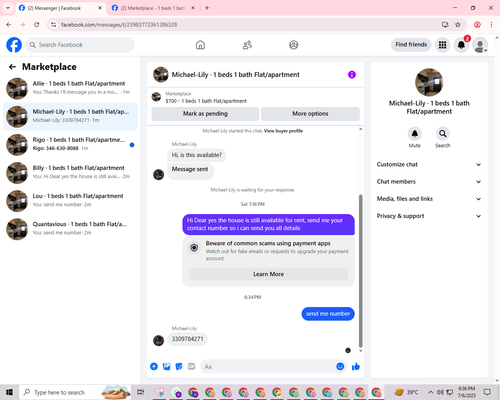Viewport: 500px width, 400px height.
Task: Open a new browser tab
Action: click(x=207, y=8)
